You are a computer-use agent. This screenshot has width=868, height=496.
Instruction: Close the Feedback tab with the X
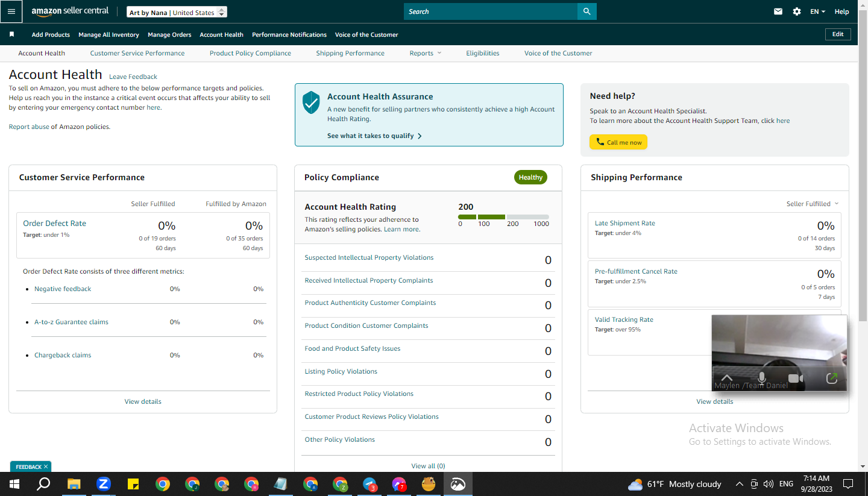46,466
